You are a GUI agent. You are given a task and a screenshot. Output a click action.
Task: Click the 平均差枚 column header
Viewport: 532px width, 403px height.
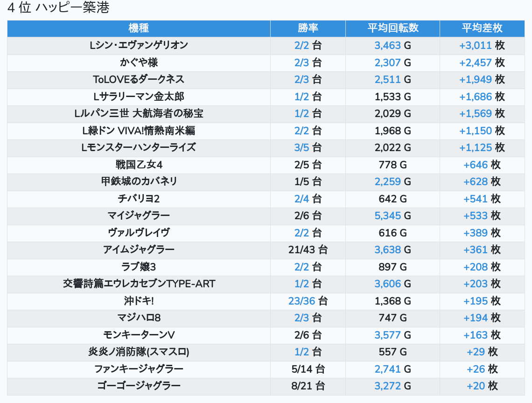pyautogui.click(x=482, y=28)
